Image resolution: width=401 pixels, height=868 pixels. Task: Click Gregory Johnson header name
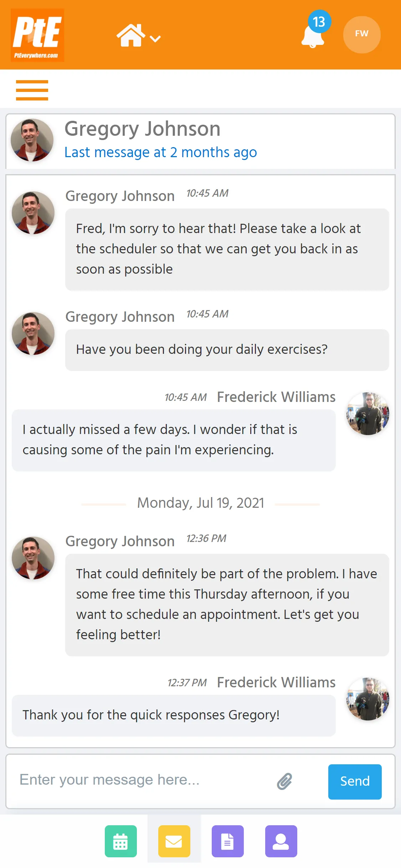pos(142,129)
